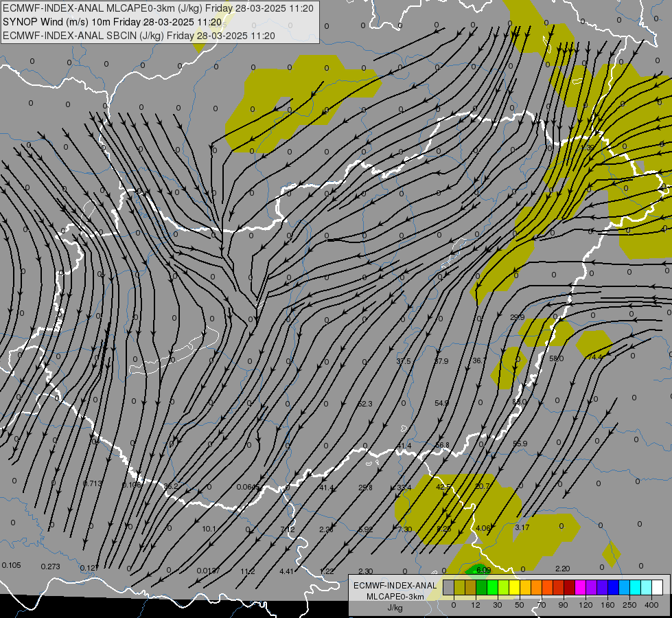
Task: Click the map value 0.0137
Action: (x=208, y=571)
